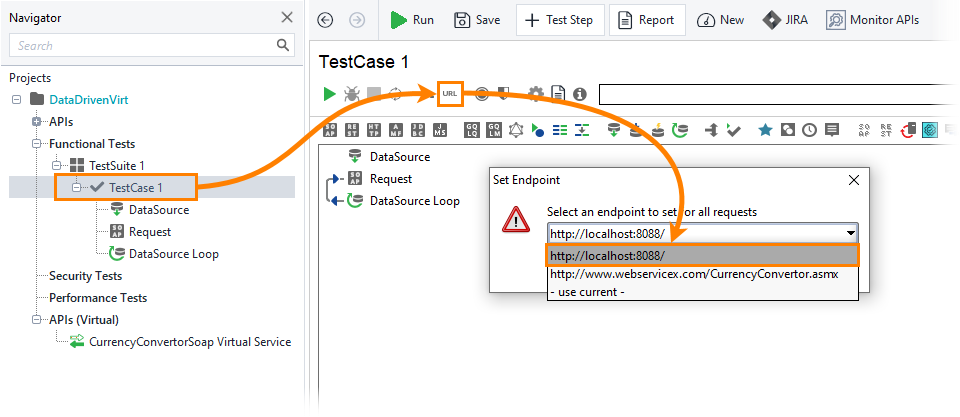Screen dimensions: 960x417
Task: Click the gray stop square in TestCase toolbar
Action: 374,94
